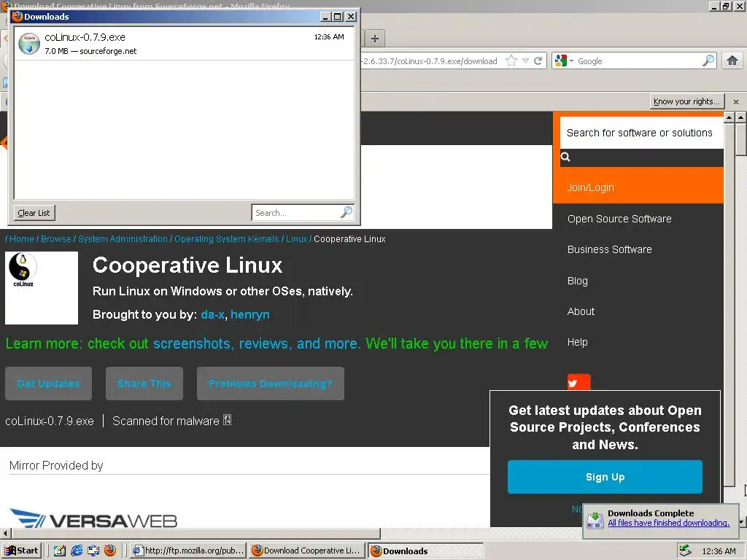Screen dimensions: 747x560
Task: Open the About menu item
Action: coord(581,311)
